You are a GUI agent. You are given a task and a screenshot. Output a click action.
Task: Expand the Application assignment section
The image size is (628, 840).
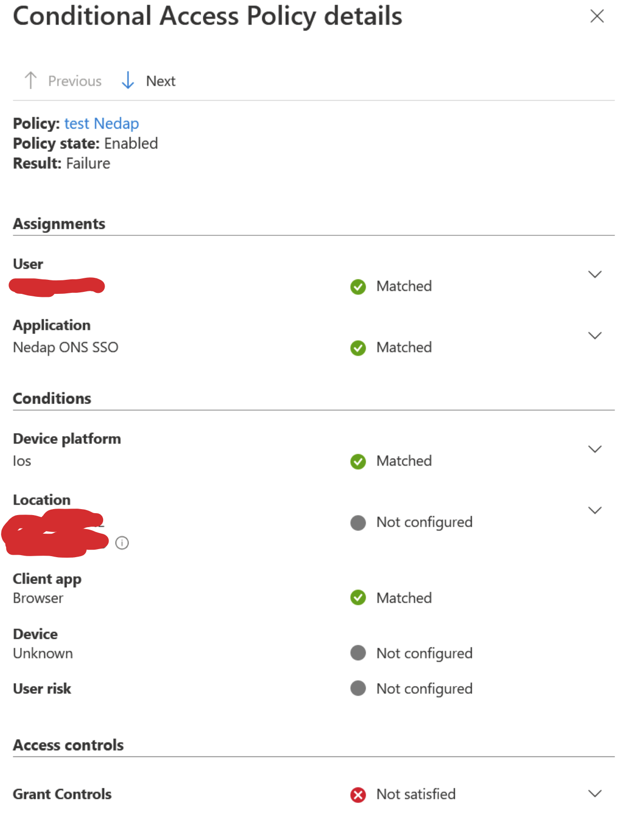594,335
